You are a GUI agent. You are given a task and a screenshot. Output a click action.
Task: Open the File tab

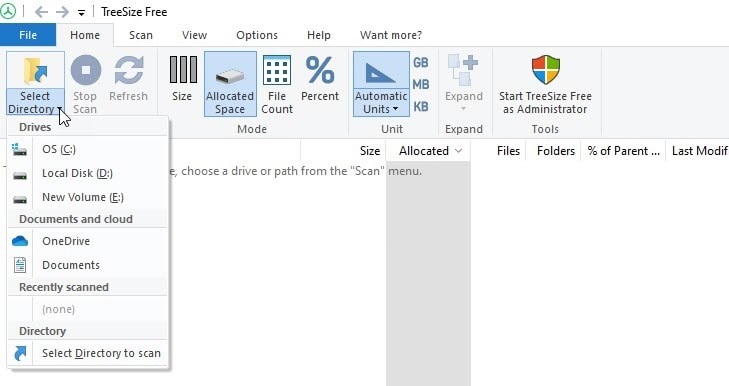tap(28, 35)
